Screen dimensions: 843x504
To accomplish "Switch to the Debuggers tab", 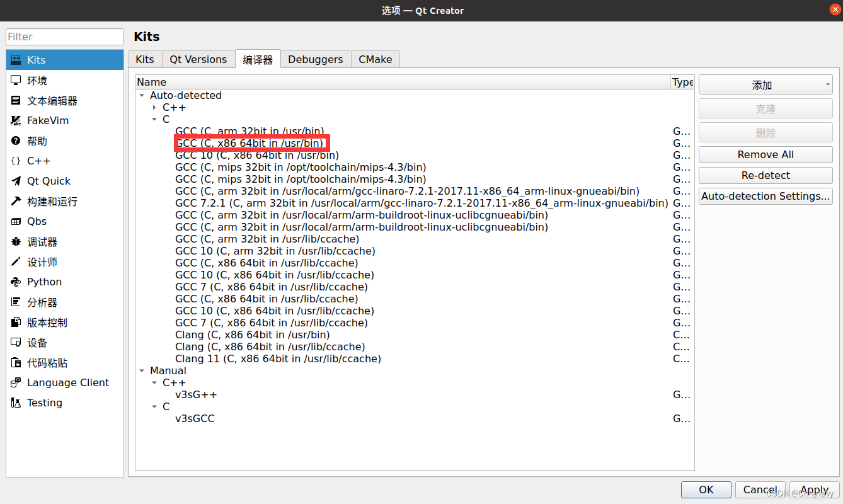I will click(x=315, y=59).
